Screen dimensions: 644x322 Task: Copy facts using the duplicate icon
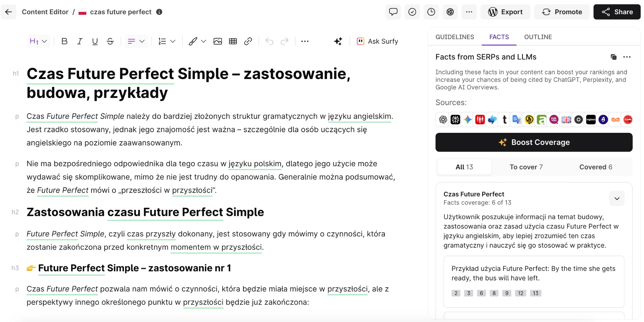click(x=613, y=57)
